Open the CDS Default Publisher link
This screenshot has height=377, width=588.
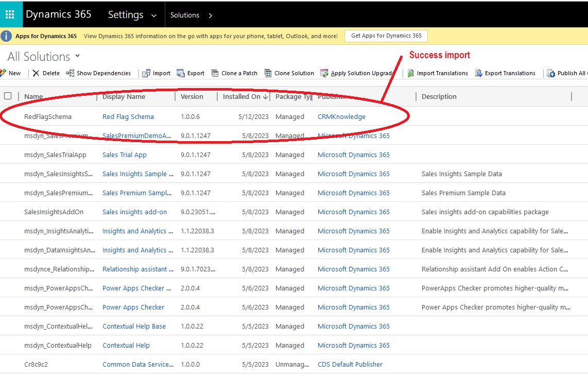(350, 365)
